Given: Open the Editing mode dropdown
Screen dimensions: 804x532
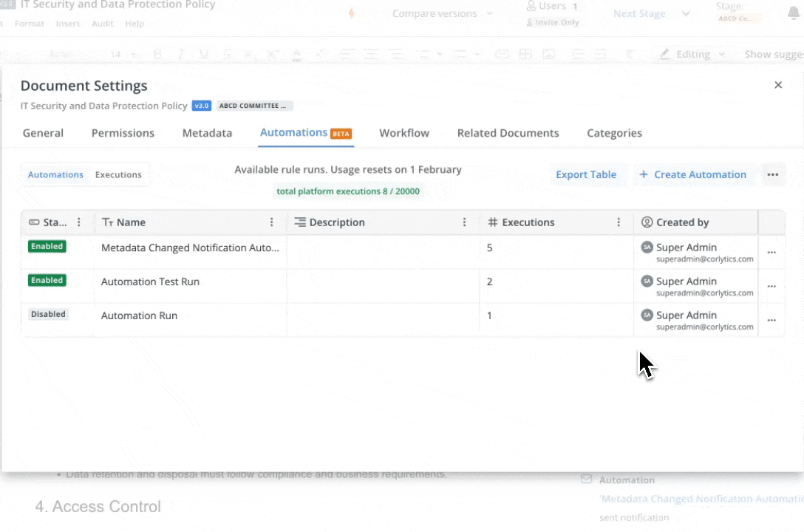Looking at the screenshot, I should pos(693,54).
